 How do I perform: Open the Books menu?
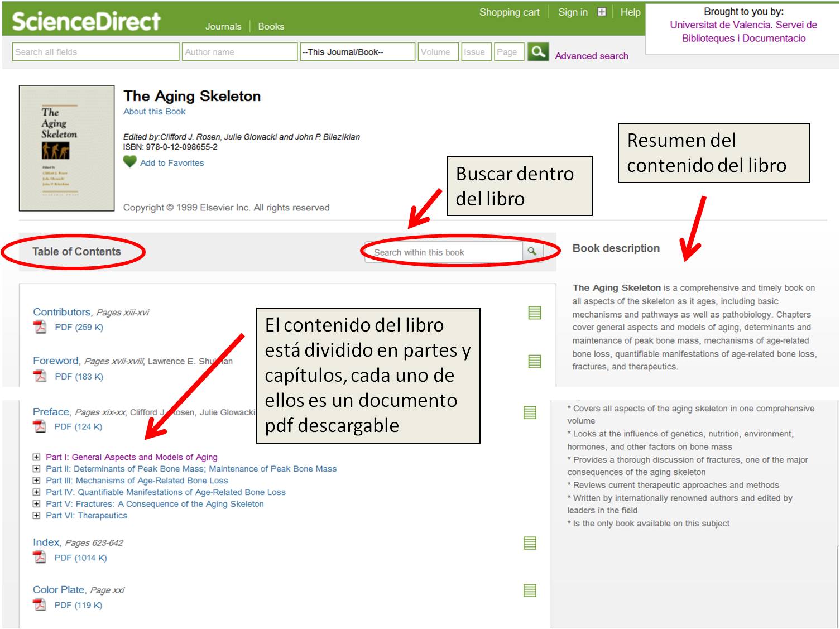(271, 26)
